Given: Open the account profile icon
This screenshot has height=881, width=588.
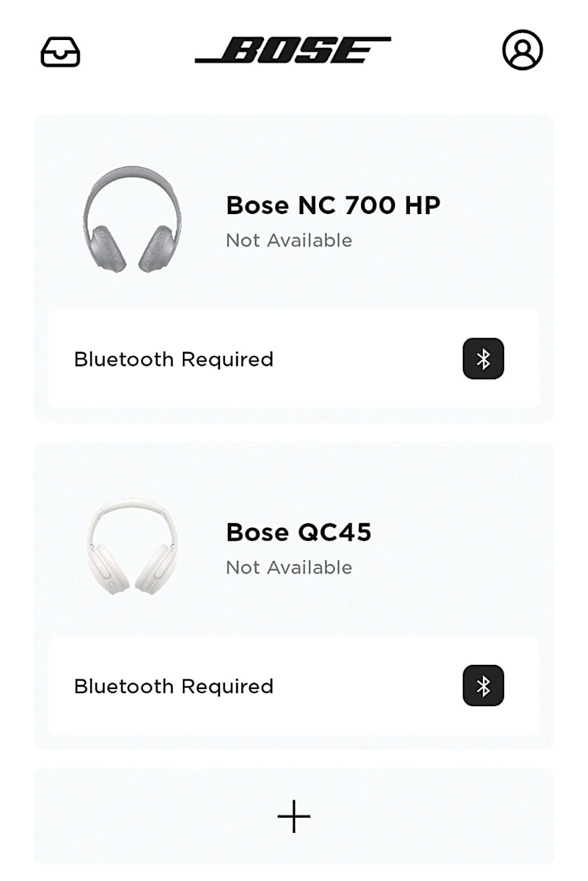Looking at the screenshot, I should pos(522,50).
